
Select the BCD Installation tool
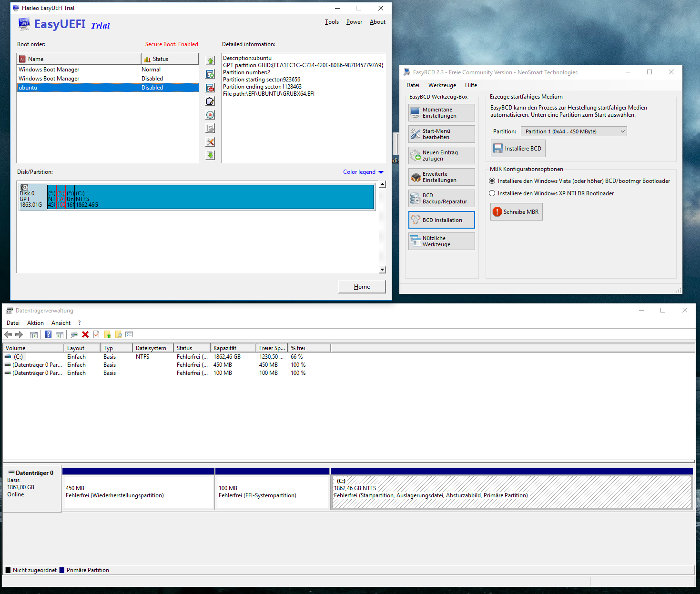tap(442, 220)
